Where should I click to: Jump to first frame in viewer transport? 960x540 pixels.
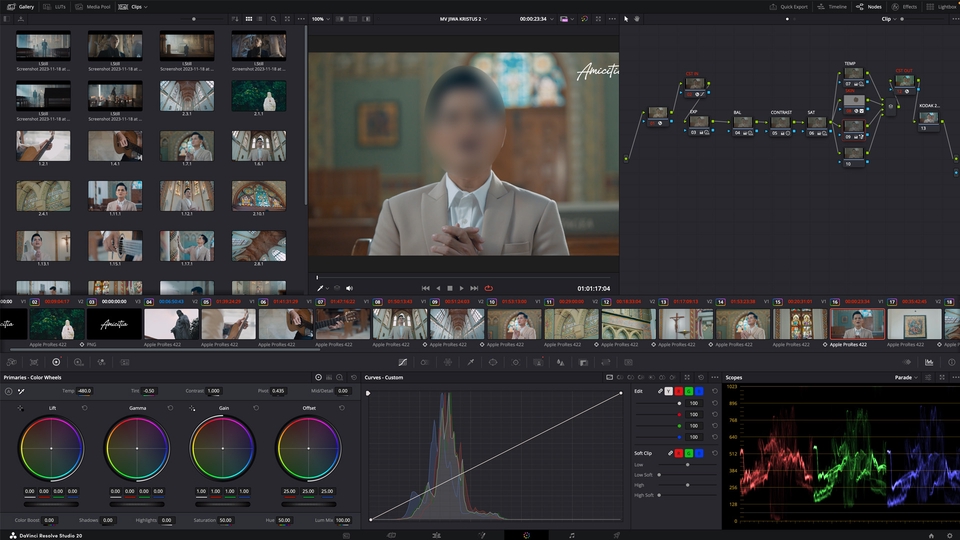pyautogui.click(x=426, y=288)
